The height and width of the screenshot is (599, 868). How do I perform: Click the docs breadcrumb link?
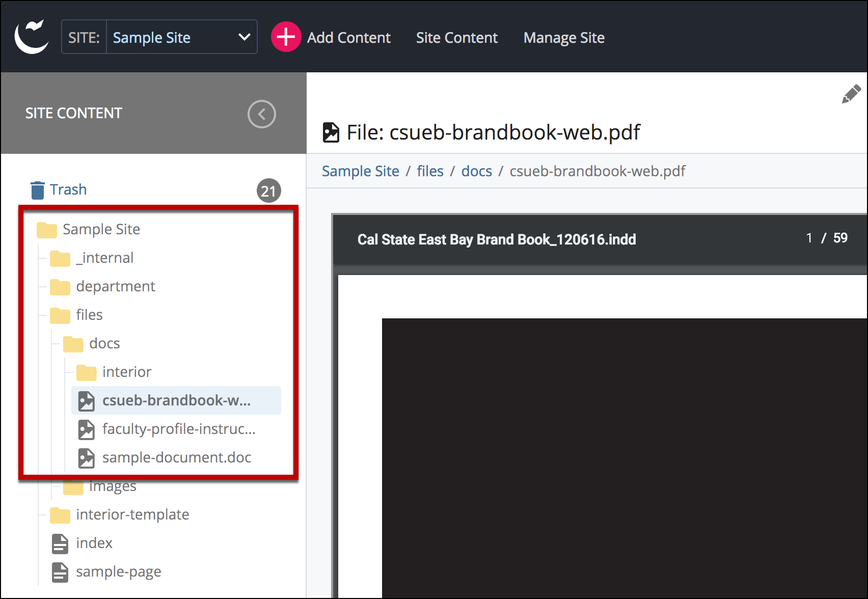click(x=477, y=171)
